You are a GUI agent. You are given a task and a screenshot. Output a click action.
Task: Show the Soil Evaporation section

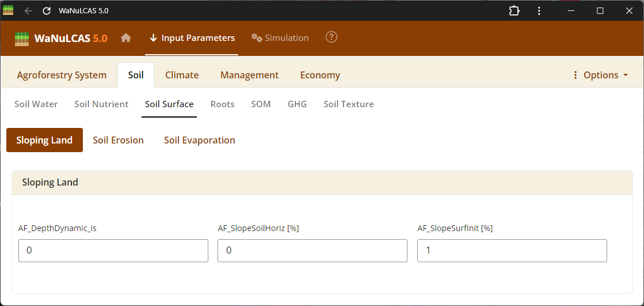click(x=199, y=140)
